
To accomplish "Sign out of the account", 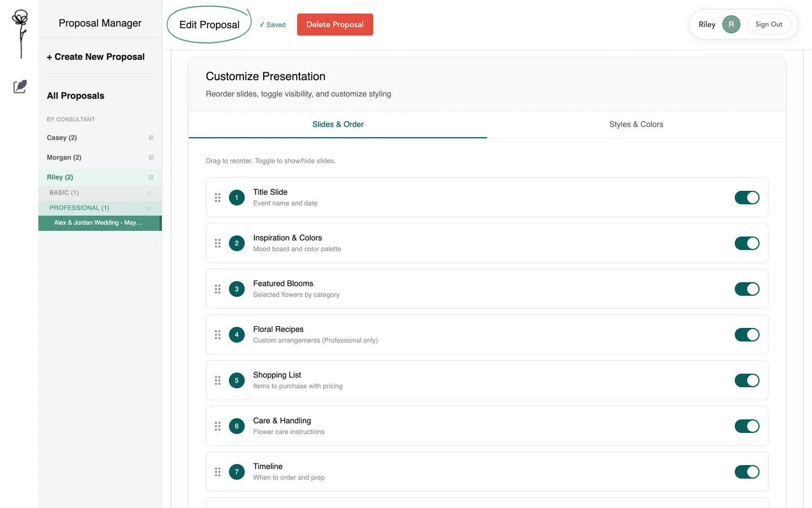I will coord(769,24).
